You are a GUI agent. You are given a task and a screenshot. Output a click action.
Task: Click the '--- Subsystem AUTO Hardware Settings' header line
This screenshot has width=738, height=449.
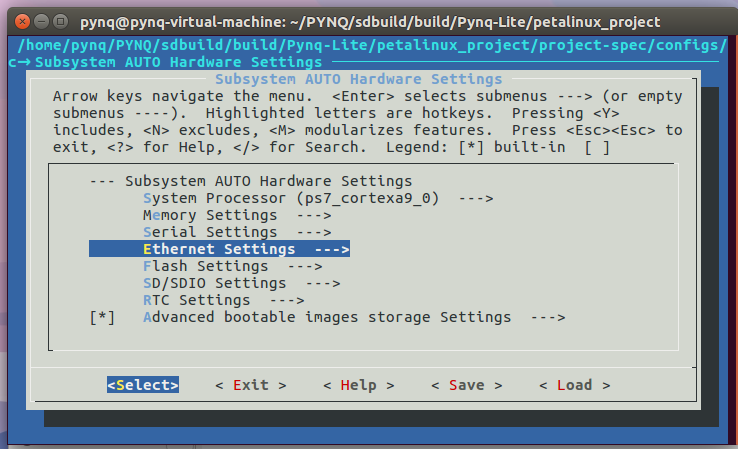251,181
